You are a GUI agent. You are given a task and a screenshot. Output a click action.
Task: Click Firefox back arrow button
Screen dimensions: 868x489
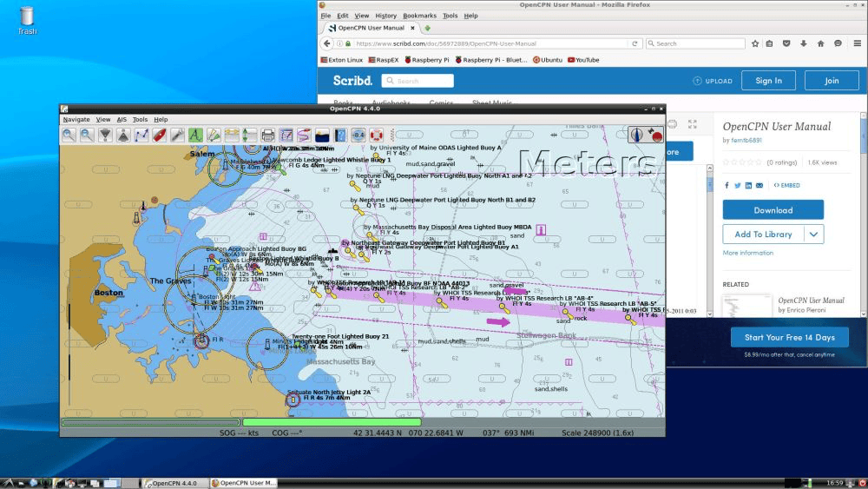tap(326, 43)
